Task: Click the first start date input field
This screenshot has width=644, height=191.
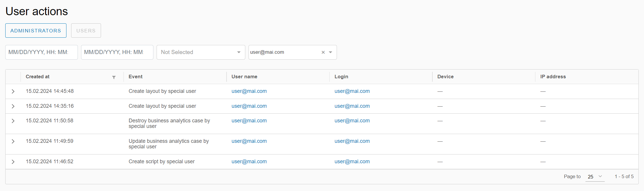Action: 41,52
